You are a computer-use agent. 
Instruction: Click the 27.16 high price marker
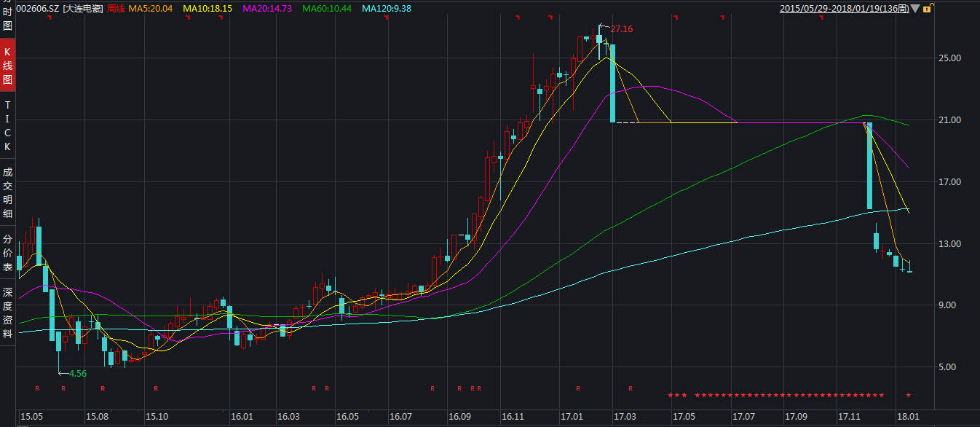pyautogui.click(x=621, y=29)
